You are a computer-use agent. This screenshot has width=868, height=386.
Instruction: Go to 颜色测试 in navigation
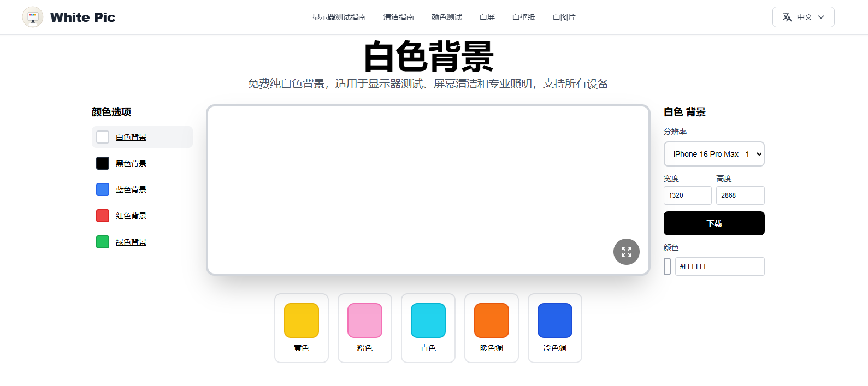(446, 17)
